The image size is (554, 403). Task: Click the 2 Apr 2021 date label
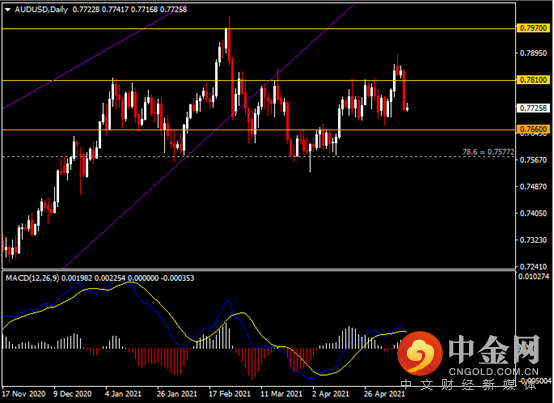(330, 394)
